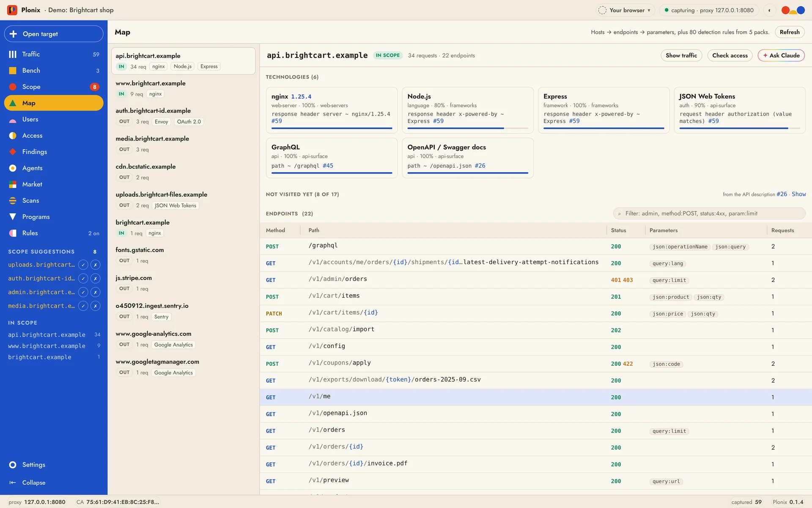Image resolution: width=812 pixels, height=508 pixels.
Task: Open the Traffic section icon
Action: [x=13, y=54]
